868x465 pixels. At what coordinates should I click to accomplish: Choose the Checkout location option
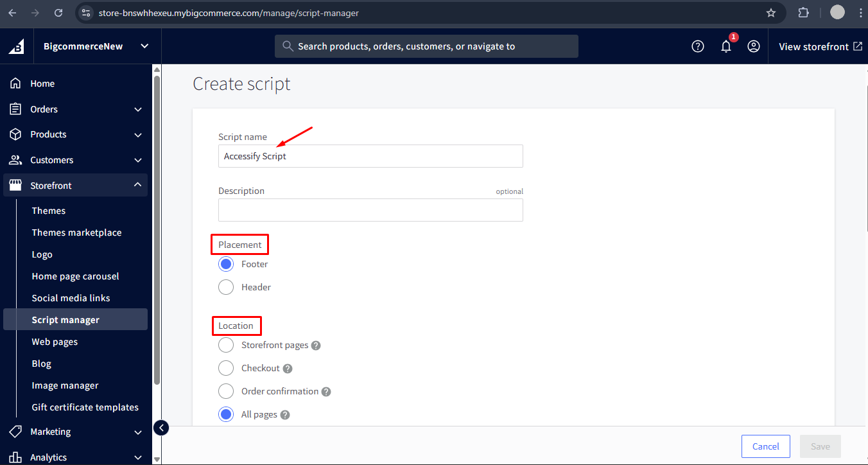pos(225,367)
